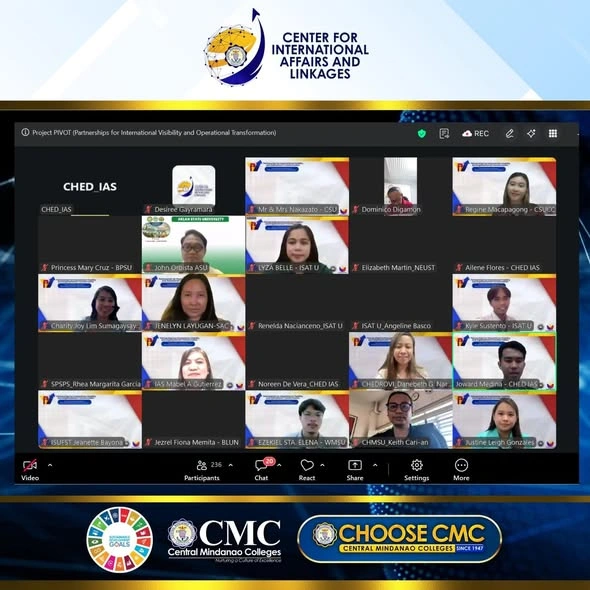Select the CHED_IAS participant tile
Screen dimensions: 590x590
[x=90, y=186]
